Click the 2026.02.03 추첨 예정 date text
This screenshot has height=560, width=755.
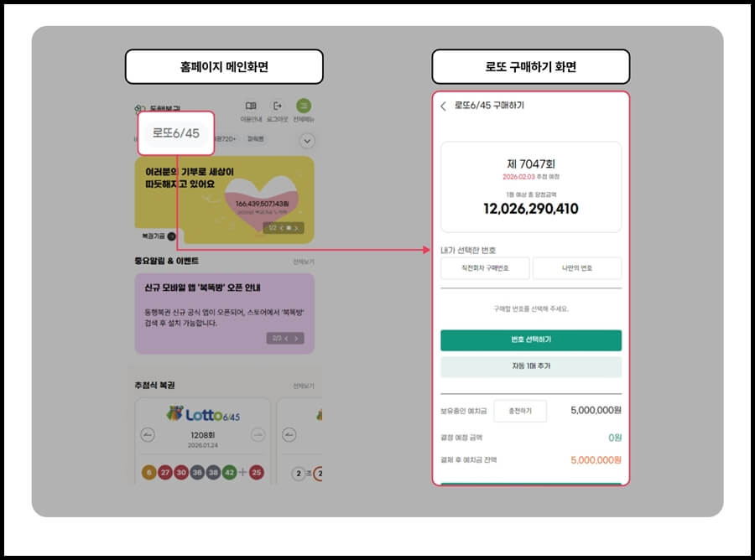pos(531,177)
